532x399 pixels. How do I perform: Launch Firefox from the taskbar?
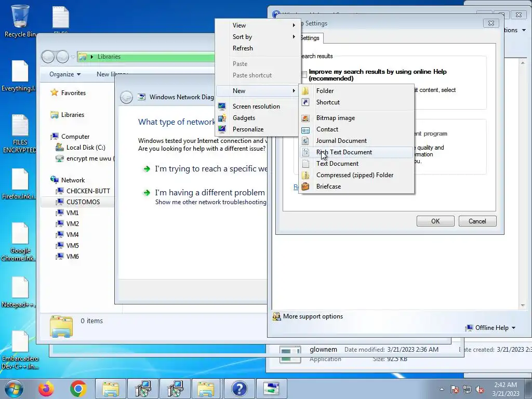click(46, 389)
